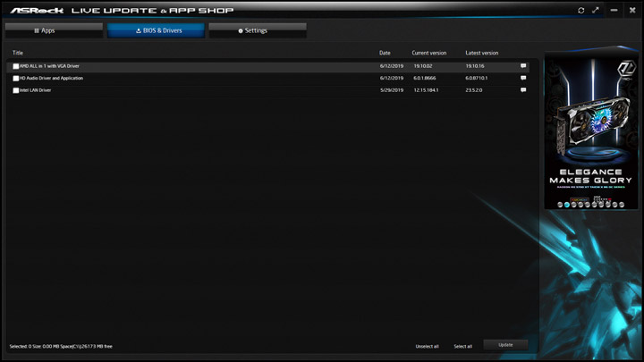Click current version 12.15.184.1 cell
The height and width of the screenshot is (362, 644).
(x=426, y=90)
